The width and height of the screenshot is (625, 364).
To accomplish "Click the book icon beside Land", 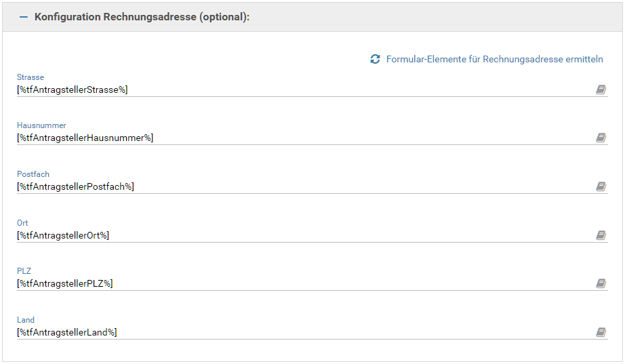I will pos(601,332).
